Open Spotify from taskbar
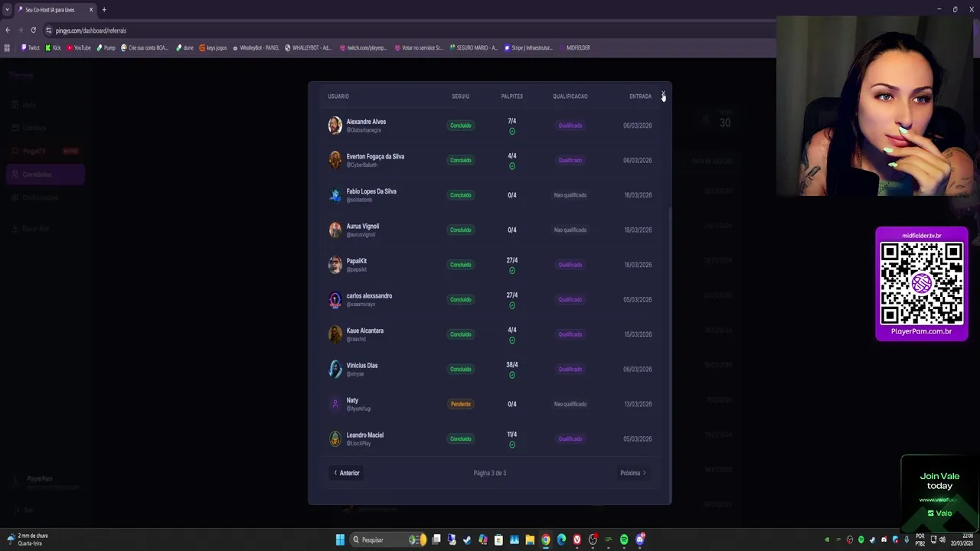980x551 pixels. point(624,540)
